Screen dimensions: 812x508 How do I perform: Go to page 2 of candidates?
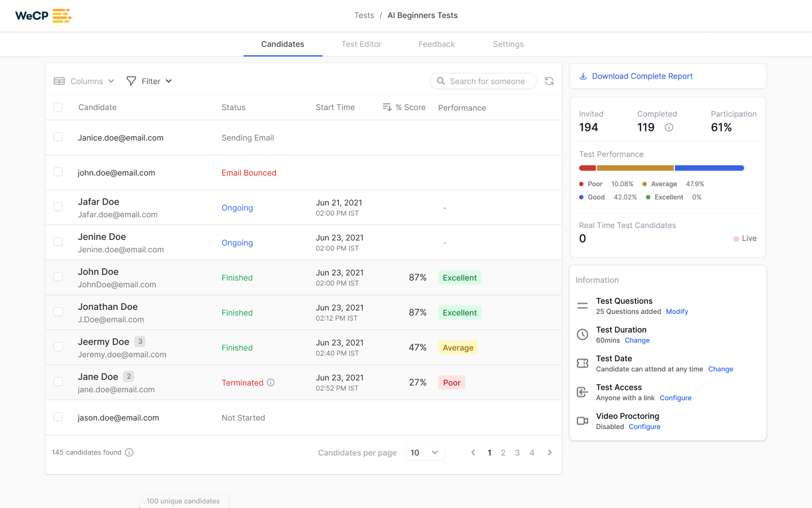(503, 452)
